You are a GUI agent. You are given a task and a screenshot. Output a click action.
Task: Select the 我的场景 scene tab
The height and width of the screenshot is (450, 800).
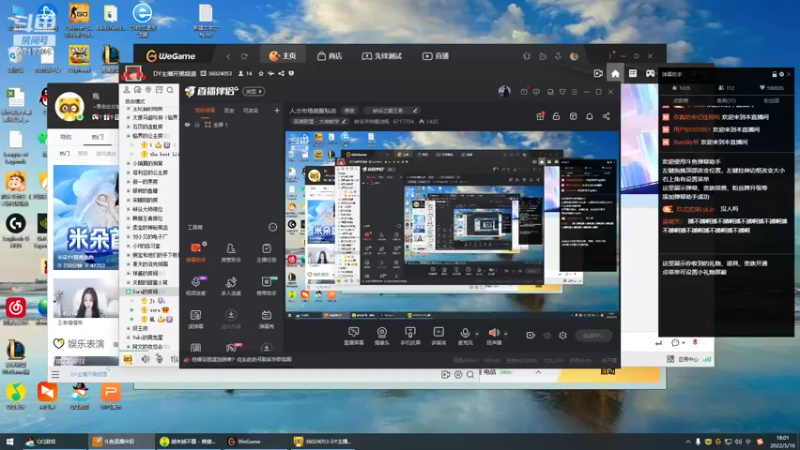pyautogui.click(x=205, y=110)
